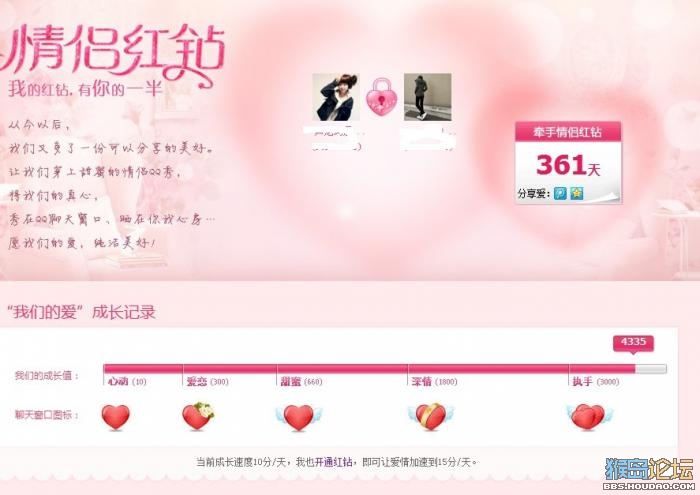Open the girl's profile avatar thumbnail
700x495 pixels.
pyautogui.click(x=336, y=97)
